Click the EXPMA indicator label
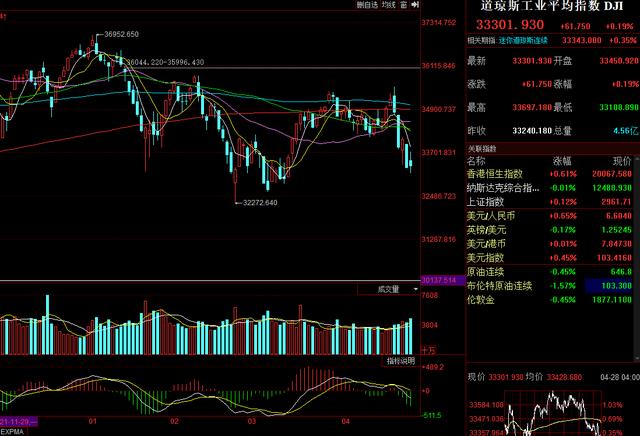This screenshot has height=436, width=640. coord(12,432)
